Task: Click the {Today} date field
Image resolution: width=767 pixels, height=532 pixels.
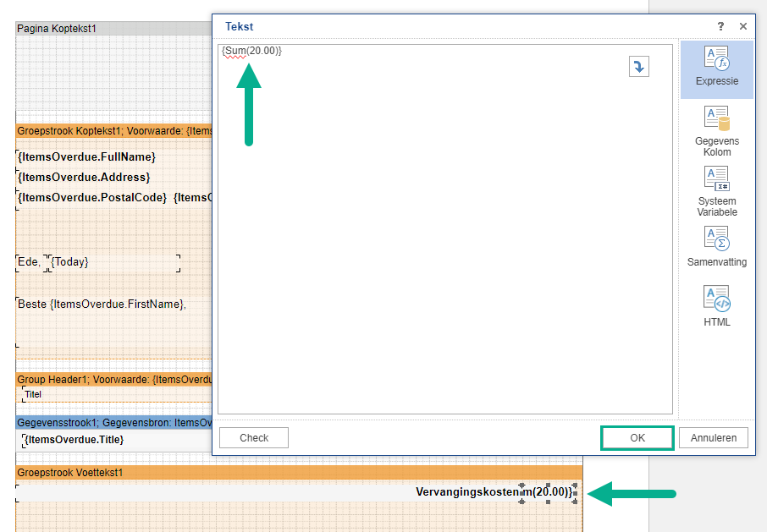Action: pos(70,262)
